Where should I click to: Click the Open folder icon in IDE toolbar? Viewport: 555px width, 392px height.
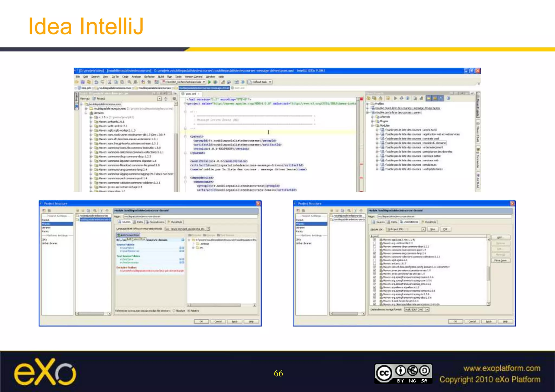[77, 82]
